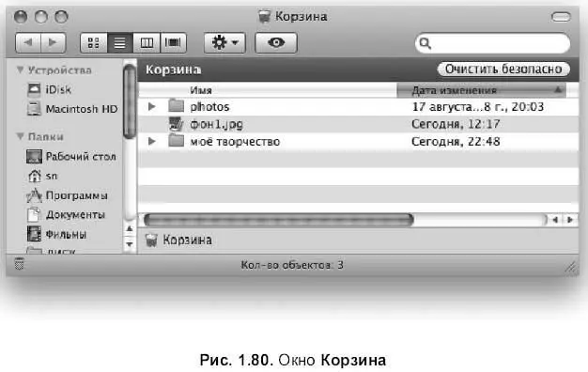Screen dimensions: 588x372
Task: Click the horizontal scrollbar thumb
Action: point(279,220)
